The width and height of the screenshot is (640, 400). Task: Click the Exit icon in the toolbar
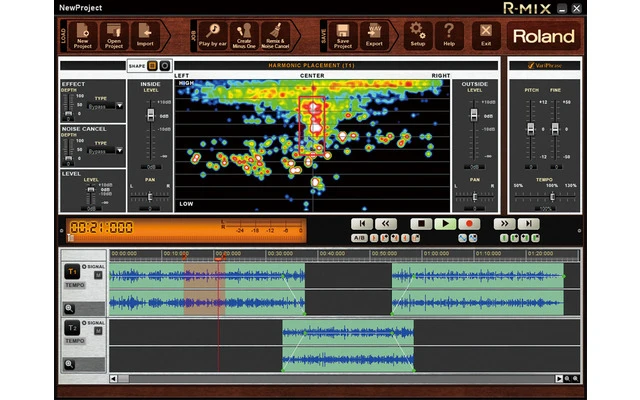pos(486,36)
